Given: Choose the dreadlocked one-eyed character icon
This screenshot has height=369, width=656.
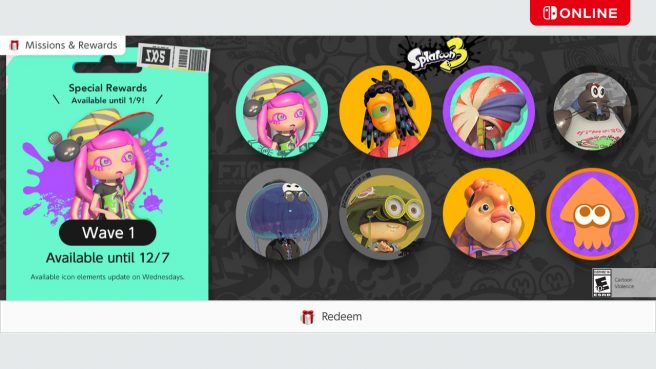Looking at the screenshot, I should point(385,111).
